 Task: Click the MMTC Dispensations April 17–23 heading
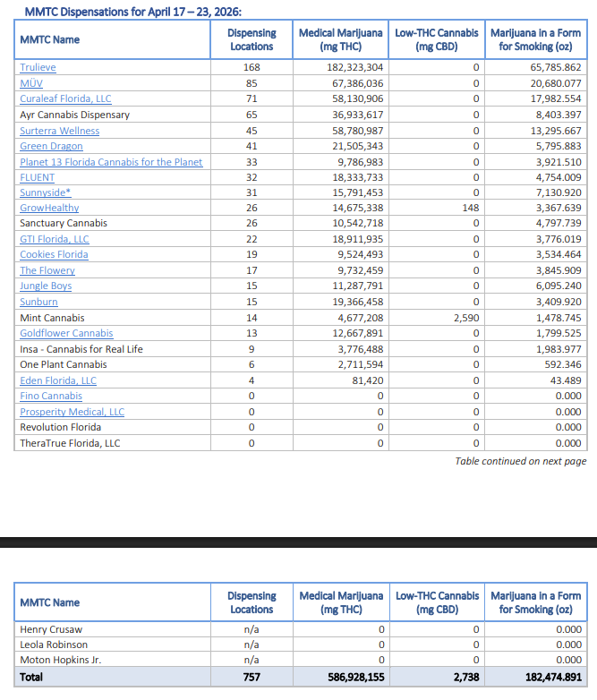coord(133,12)
